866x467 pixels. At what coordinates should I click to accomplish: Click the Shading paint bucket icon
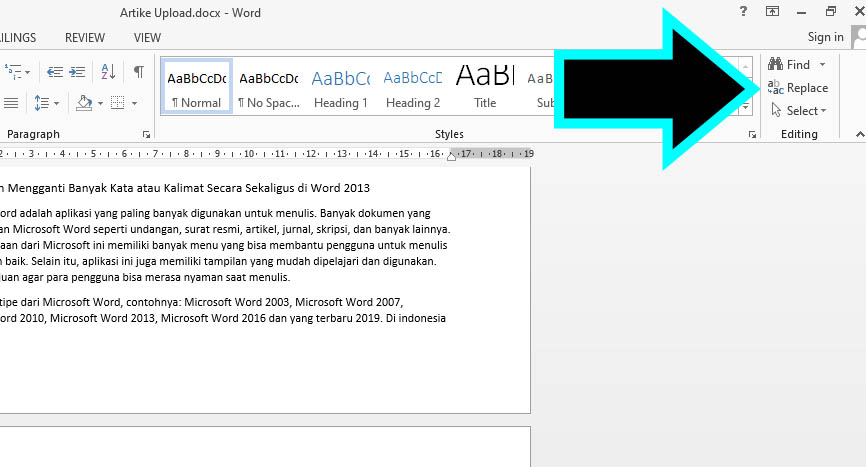(x=84, y=103)
